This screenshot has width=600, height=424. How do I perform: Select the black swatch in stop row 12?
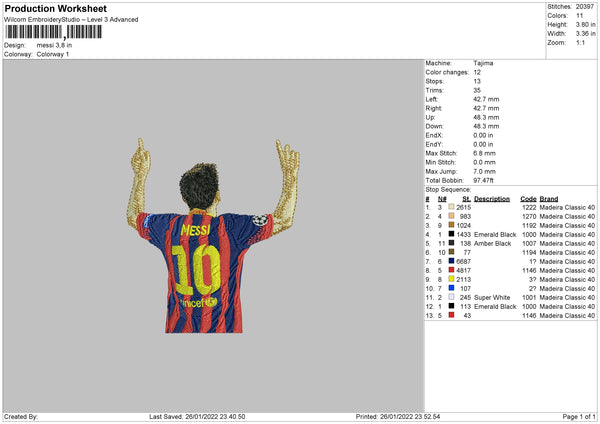[x=451, y=306]
